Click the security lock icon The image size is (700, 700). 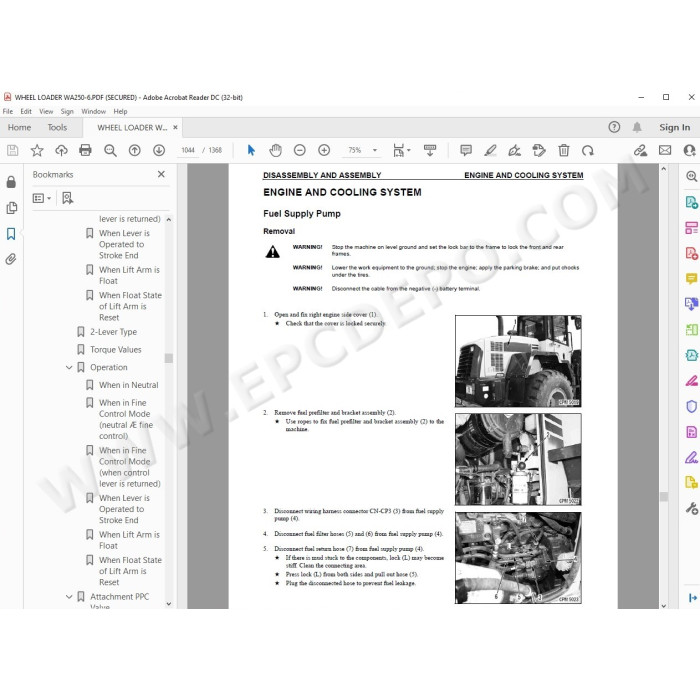(11, 182)
